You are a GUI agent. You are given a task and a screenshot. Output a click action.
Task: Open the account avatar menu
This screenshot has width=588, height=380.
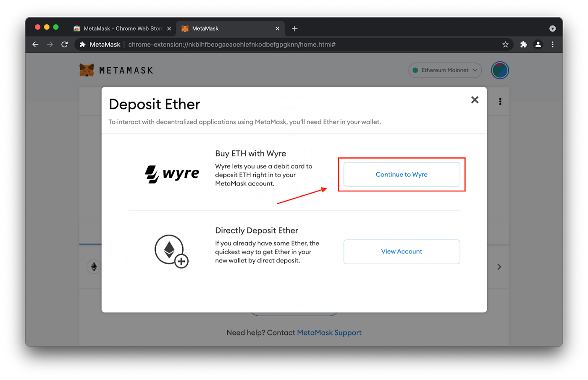tap(500, 70)
